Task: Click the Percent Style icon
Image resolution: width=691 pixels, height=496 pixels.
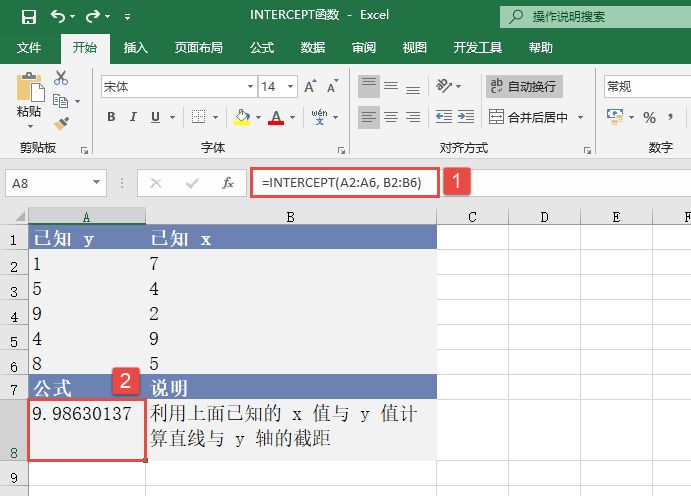Action: 649,118
